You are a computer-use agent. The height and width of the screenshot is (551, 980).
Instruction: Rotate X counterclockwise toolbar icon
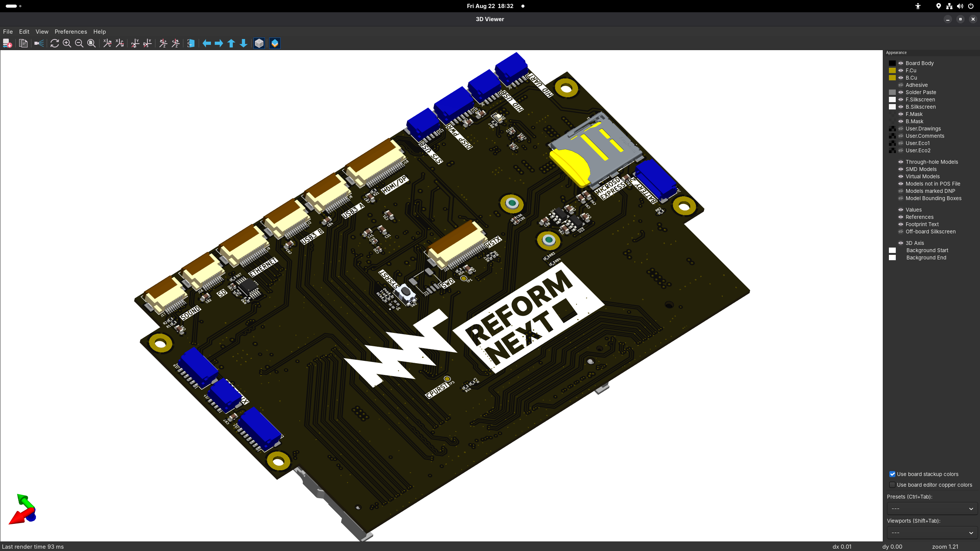click(x=120, y=43)
